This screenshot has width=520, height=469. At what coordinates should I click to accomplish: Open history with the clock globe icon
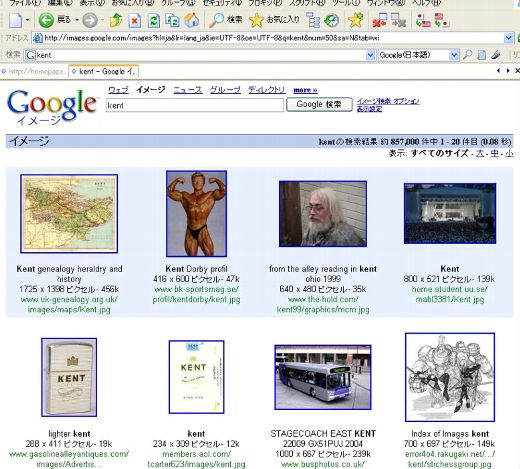tap(331, 20)
